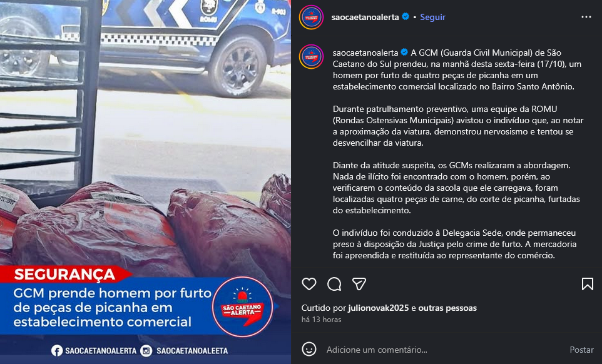Open saocaetanoalerta username in the caption
This screenshot has height=364, width=602.
coord(365,53)
